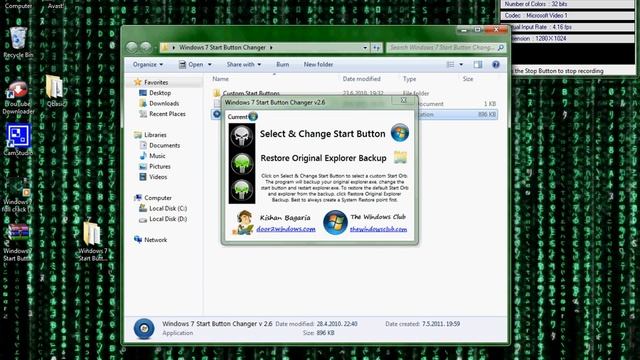Screen dimensions: 640x360
Task: Open Explorer help icon
Action: pos(496,64)
